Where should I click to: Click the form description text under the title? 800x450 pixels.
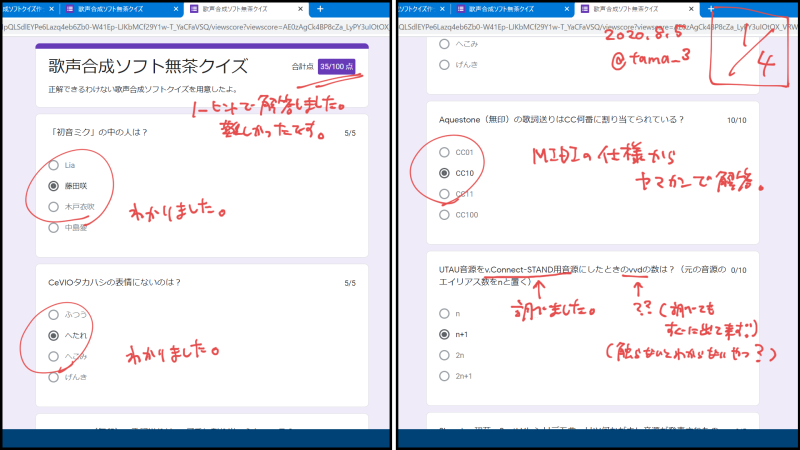coord(143,89)
